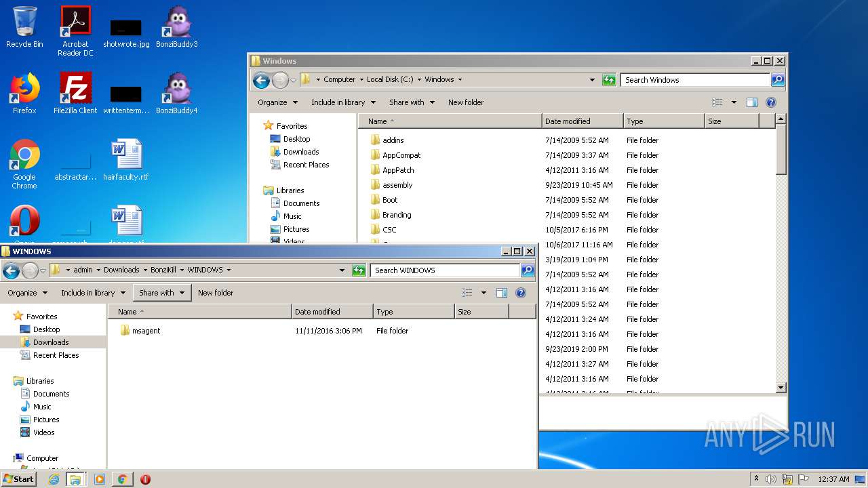Launch Firefox from the desktop
The width and height of the screenshot is (868, 488).
tap(24, 94)
